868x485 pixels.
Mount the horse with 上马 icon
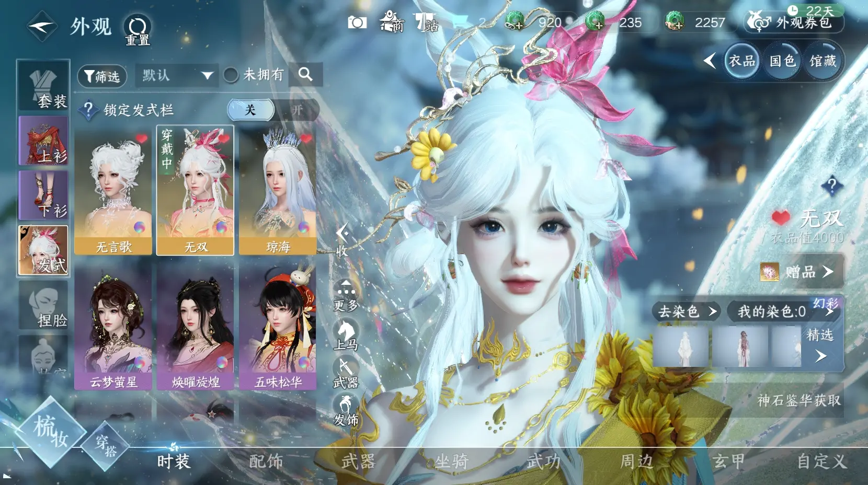[x=346, y=336]
